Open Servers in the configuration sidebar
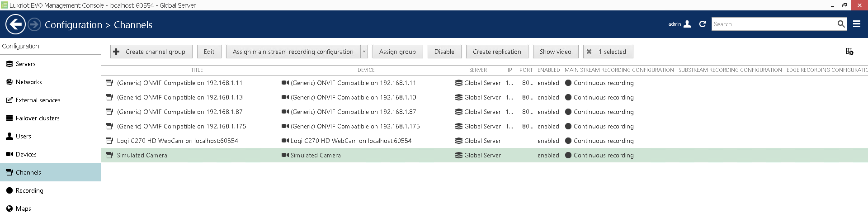 [25, 64]
